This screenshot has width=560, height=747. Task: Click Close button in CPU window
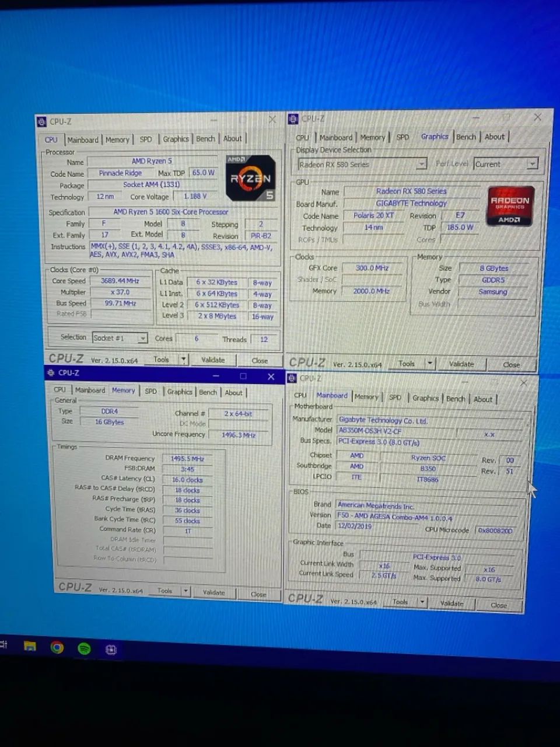[x=260, y=361]
